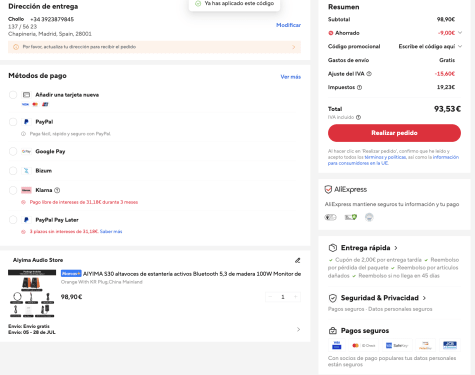Viewport: 475px width, 375px height.
Task: Click the PayPal info icon under PayPal
Action: [x=23, y=134]
